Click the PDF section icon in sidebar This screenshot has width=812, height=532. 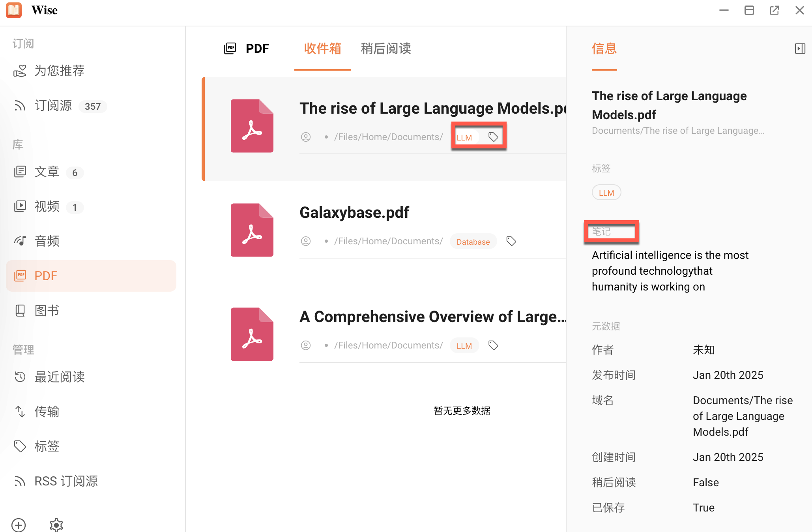coord(20,275)
